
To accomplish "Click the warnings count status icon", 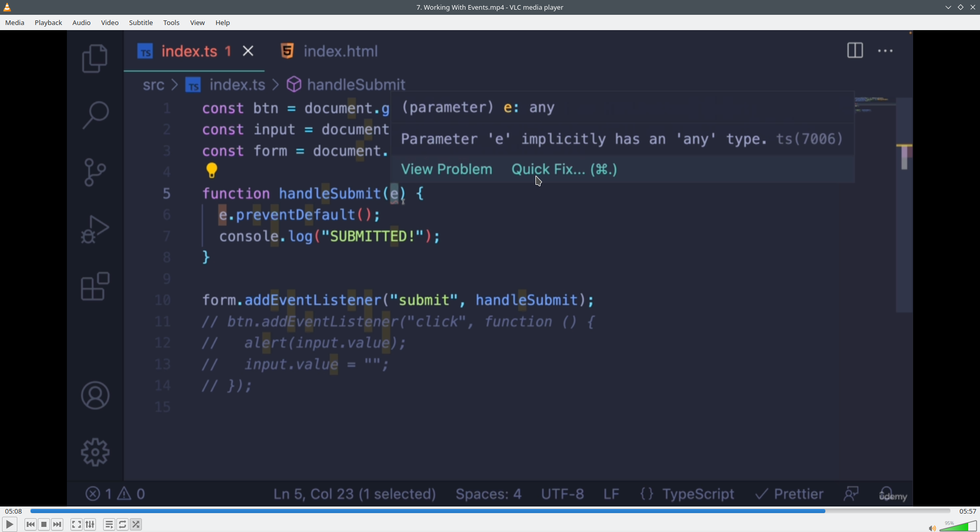I will 132,494.
